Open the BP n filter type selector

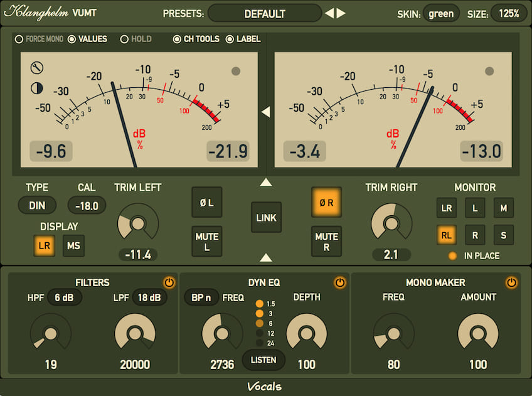(x=201, y=297)
